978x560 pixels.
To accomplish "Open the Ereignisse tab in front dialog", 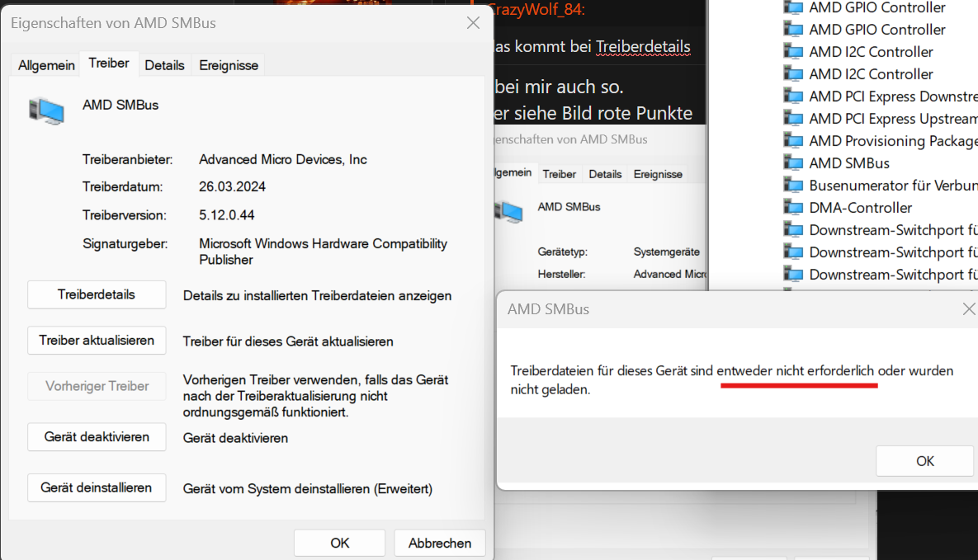I will pyautogui.click(x=229, y=65).
